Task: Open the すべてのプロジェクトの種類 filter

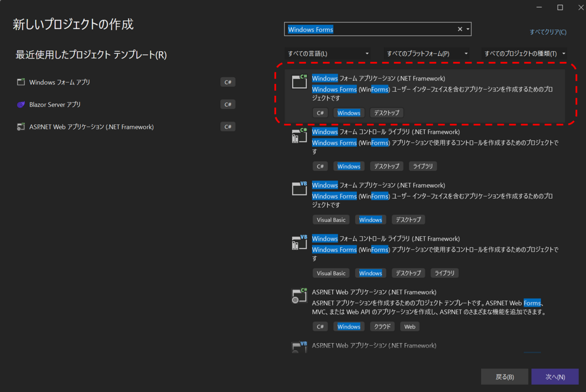Action: tap(525, 54)
